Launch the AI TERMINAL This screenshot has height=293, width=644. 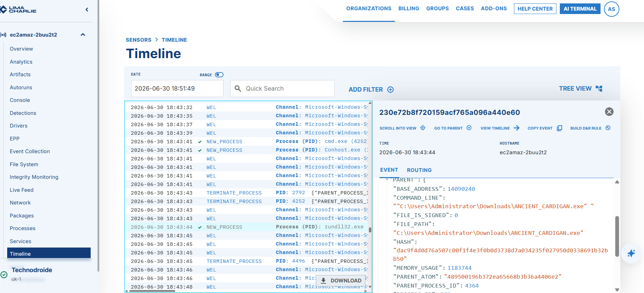[580, 9]
